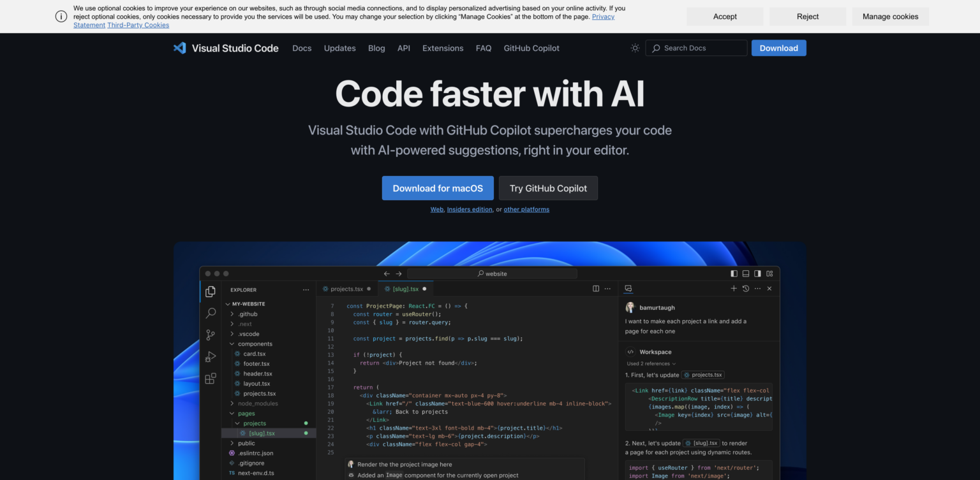Select the Search icon in the activity bar

(x=211, y=313)
